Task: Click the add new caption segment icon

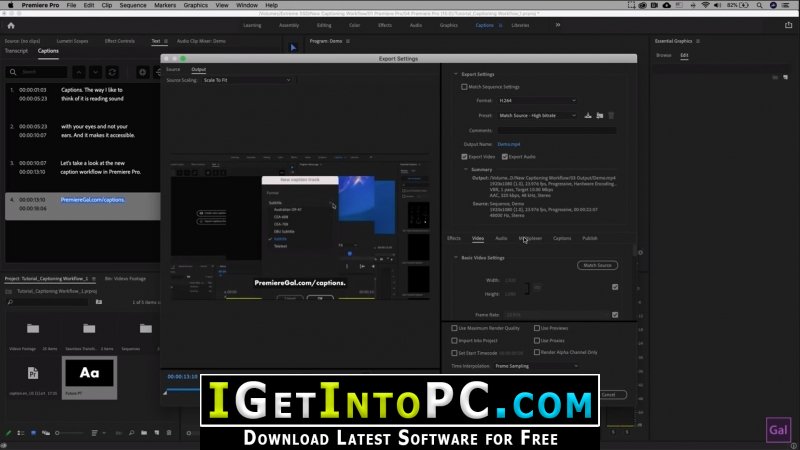Action: [142, 72]
